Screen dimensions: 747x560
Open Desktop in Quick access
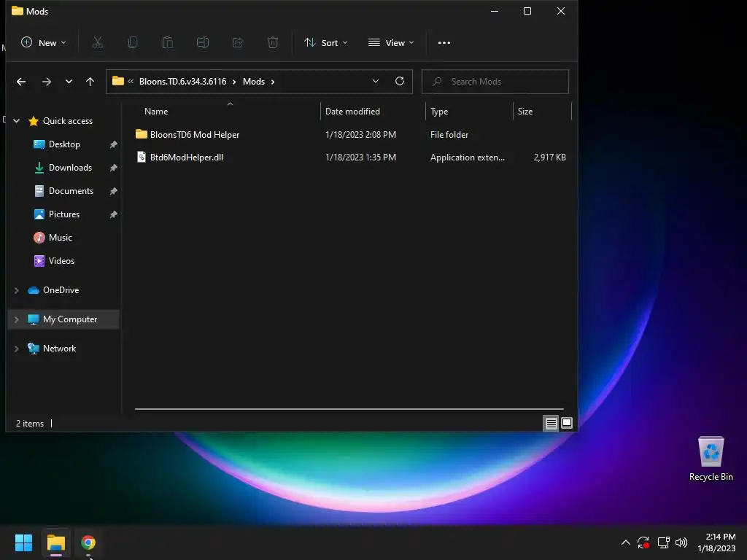pyautogui.click(x=64, y=144)
